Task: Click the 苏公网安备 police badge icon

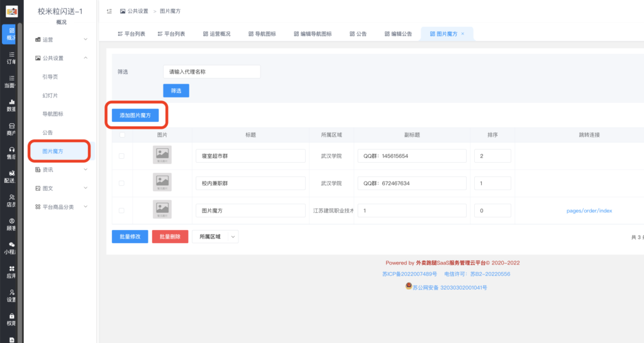Action: [409, 286]
